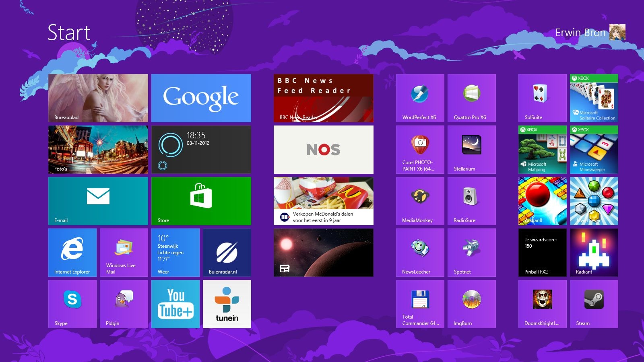Launch the Arkkan8 game tile
Screen dimensions: 644x362
[543, 201]
